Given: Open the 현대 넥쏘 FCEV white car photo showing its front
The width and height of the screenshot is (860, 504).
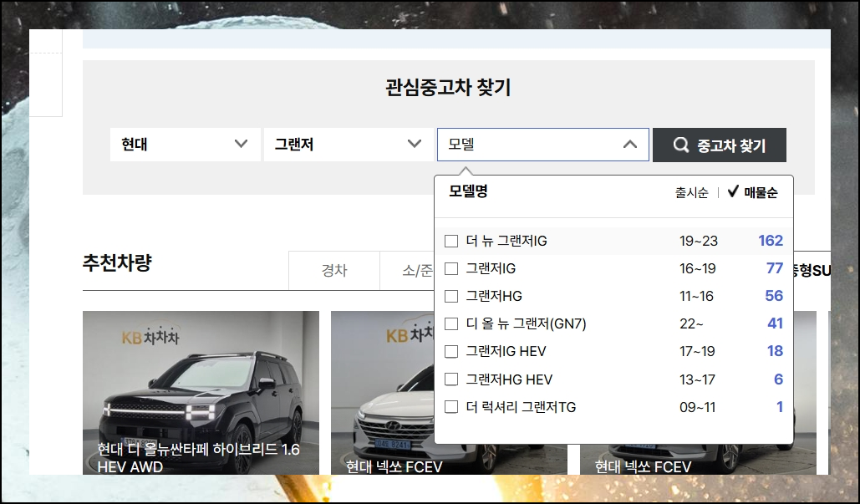Looking at the screenshot, I should pyautogui.click(x=383, y=392).
